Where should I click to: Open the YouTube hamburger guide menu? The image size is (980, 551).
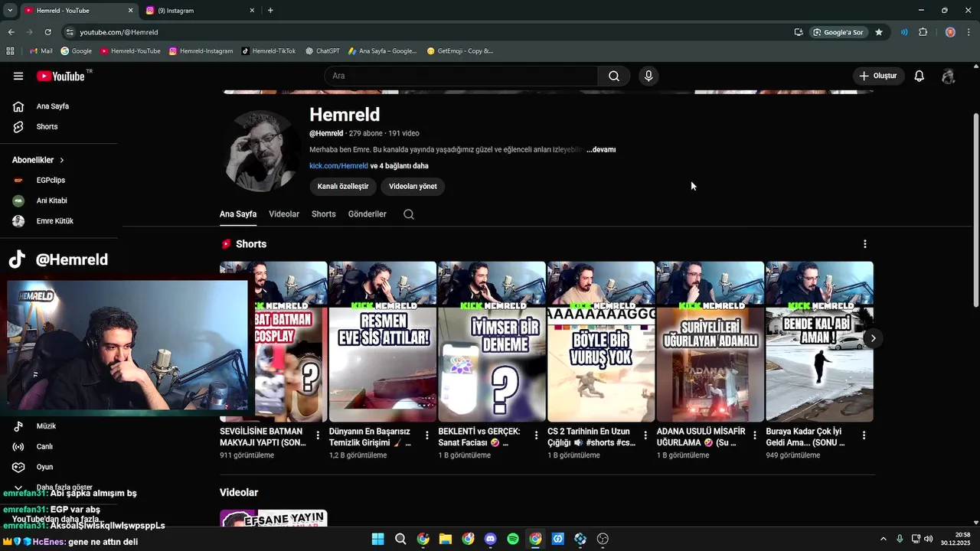tap(18, 76)
